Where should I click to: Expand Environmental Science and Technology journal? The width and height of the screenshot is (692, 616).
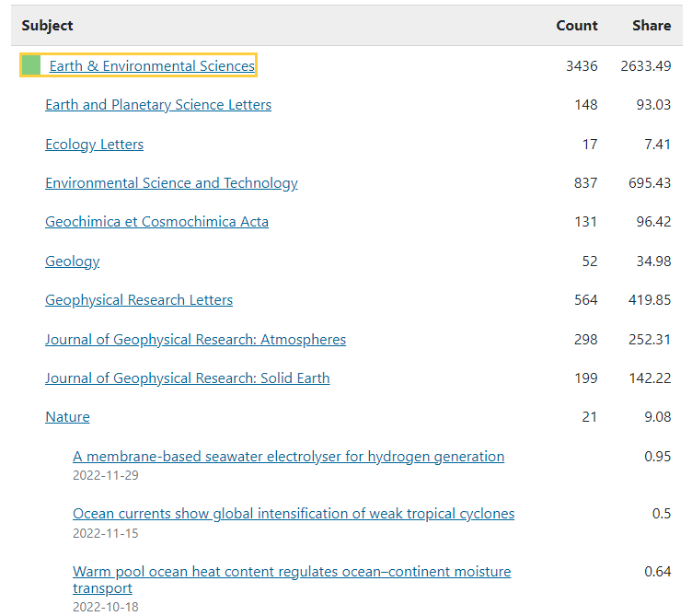171,183
